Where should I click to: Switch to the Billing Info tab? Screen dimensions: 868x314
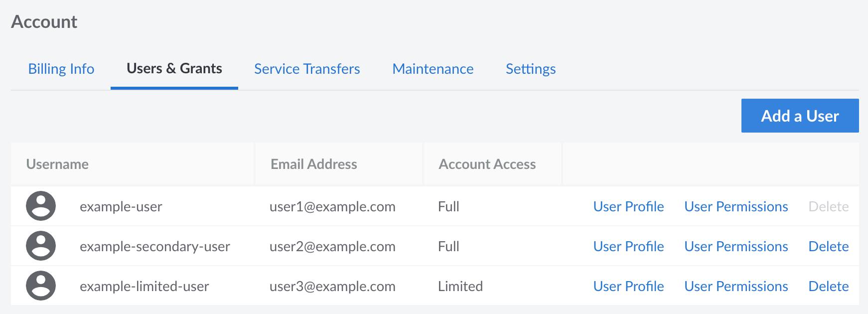pyautogui.click(x=61, y=69)
